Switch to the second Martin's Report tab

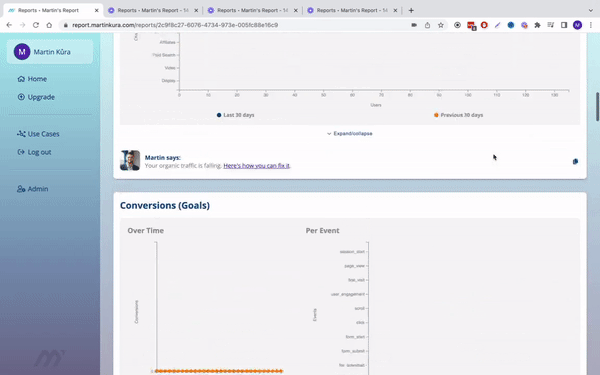[153, 10]
